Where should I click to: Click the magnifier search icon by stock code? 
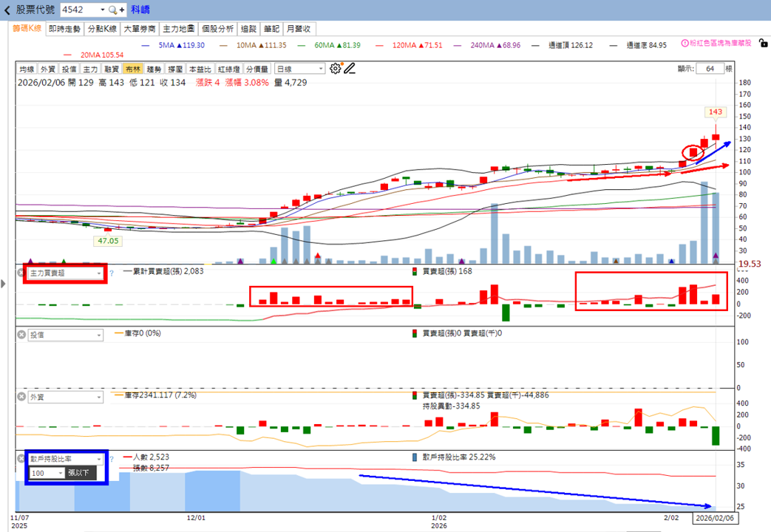click(112, 10)
